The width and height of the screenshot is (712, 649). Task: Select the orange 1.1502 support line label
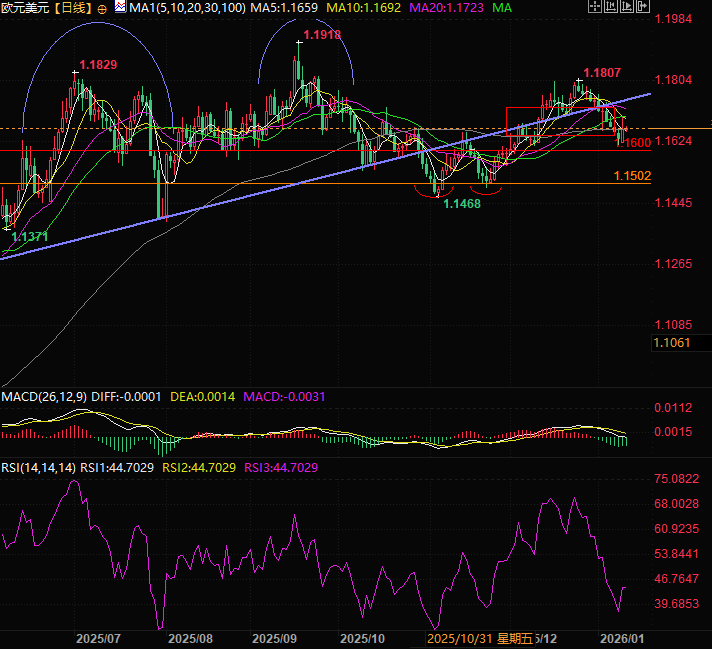click(632, 176)
